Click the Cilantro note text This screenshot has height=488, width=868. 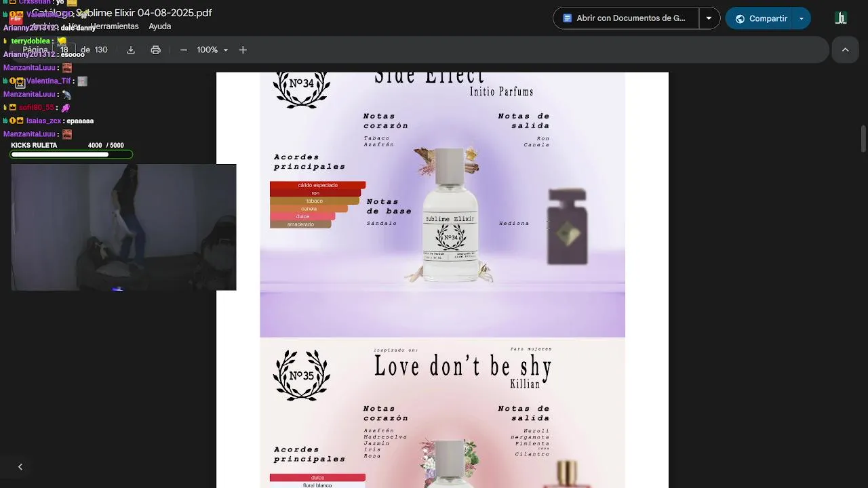click(x=532, y=454)
